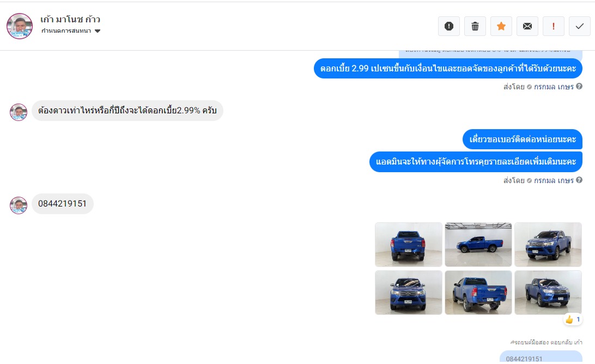Viewport: 595px width, 364px height.
Task: Click reply label รถยนต์มือสอง ตอบกลับ เก้า
Action: pyautogui.click(x=547, y=342)
